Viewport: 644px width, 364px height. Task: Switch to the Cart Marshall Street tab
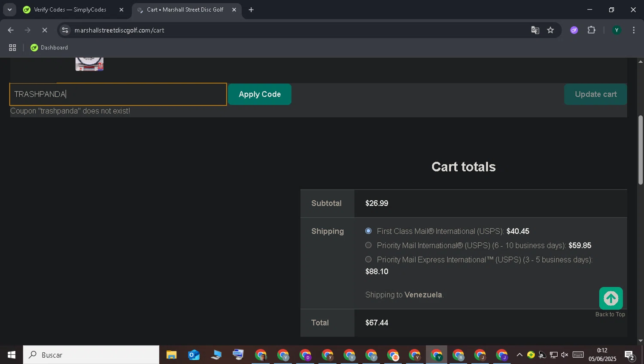click(187, 9)
